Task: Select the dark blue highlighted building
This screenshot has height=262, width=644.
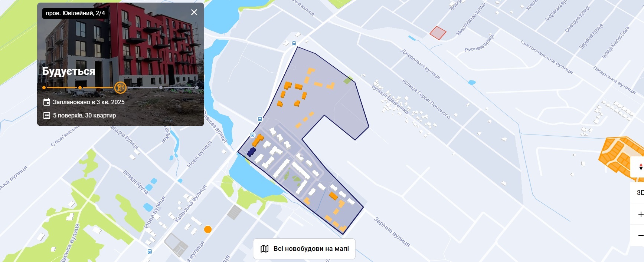Action: click(252, 152)
